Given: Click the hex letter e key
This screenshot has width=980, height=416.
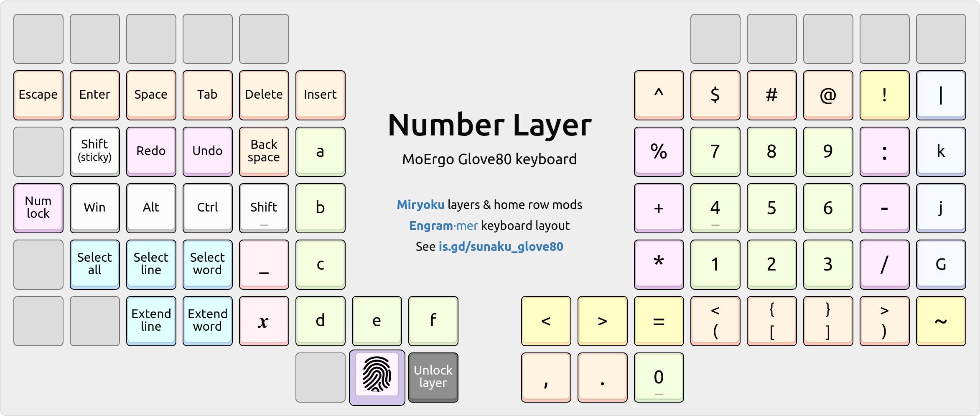Looking at the screenshot, I should (377, 321).
